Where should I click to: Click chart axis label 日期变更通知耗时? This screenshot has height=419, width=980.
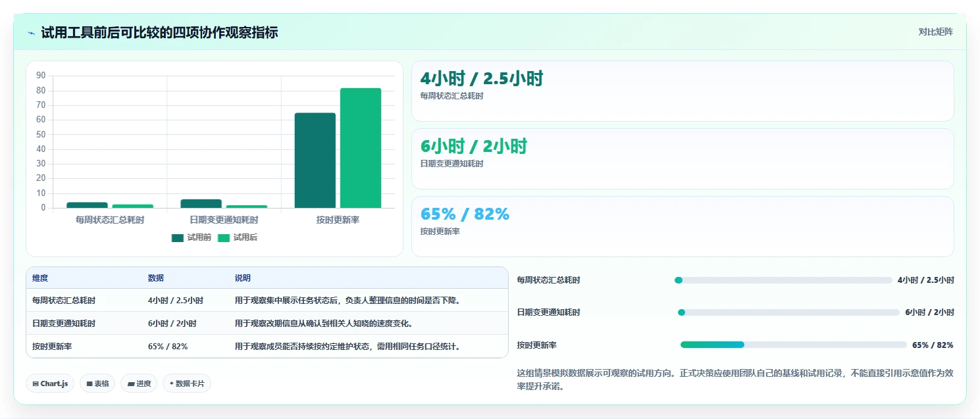point(224,220)
